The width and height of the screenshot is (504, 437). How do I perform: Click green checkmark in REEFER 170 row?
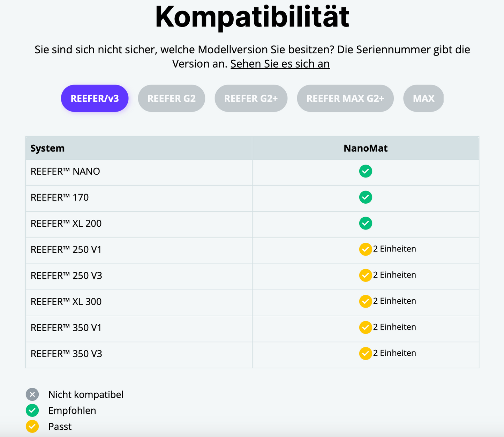click(x=366, y=197)
